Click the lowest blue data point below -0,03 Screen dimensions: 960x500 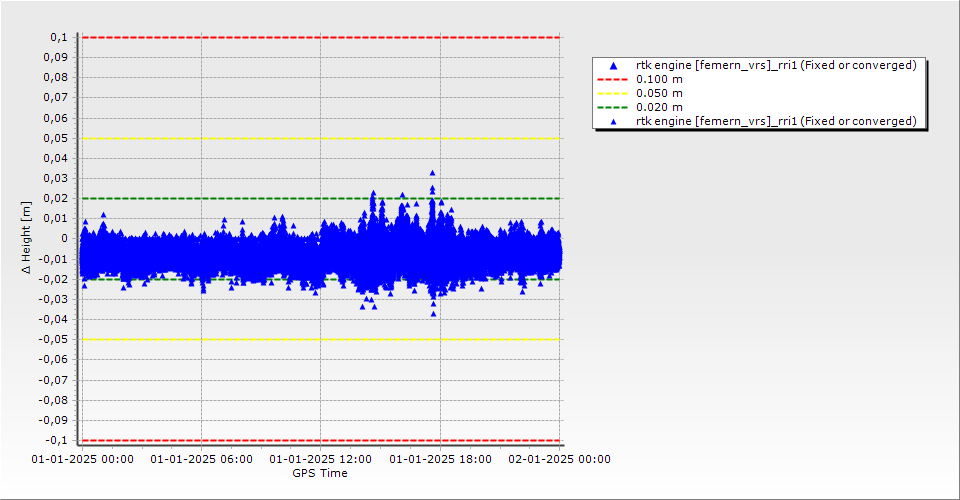click(433, 313)
